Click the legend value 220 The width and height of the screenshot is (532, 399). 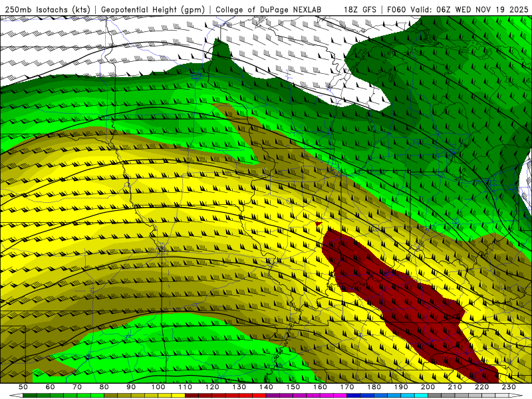tap(481, 387)
